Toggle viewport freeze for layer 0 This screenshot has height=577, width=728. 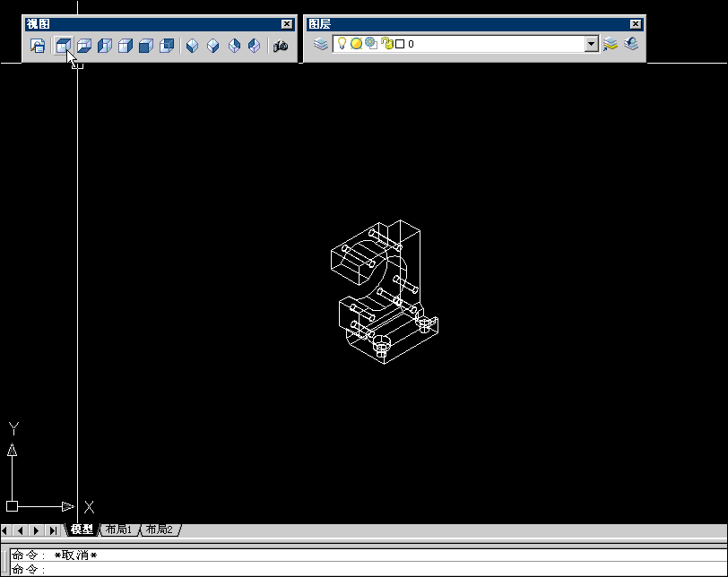371,43
